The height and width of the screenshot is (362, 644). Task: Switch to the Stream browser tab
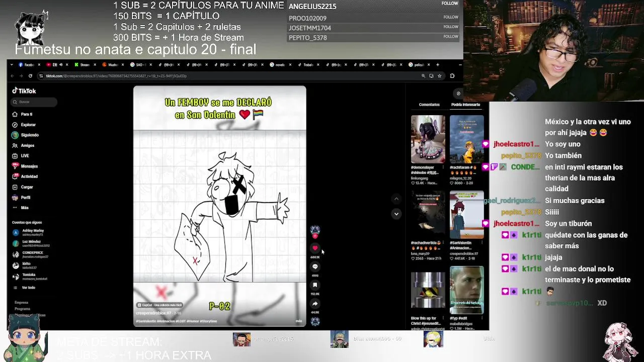click(x=84, y=64)
